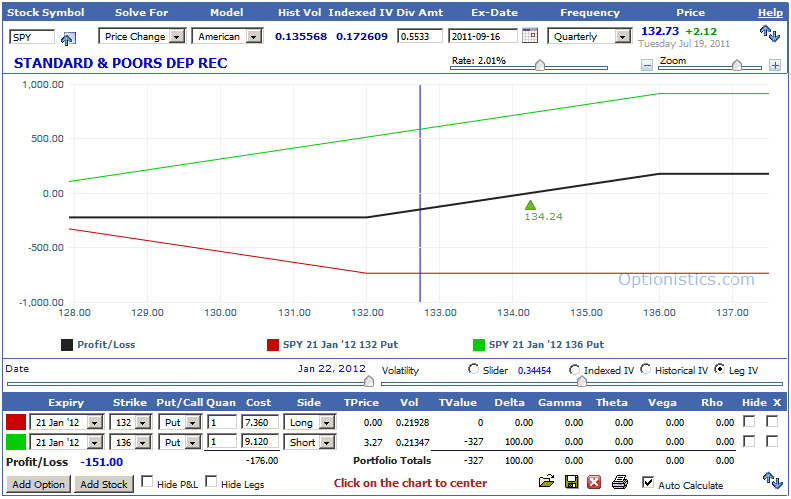Open Strike 136 dropdown
Image resolution: width=791 pixels, height=499 pixels.
(x=131, y=442)
